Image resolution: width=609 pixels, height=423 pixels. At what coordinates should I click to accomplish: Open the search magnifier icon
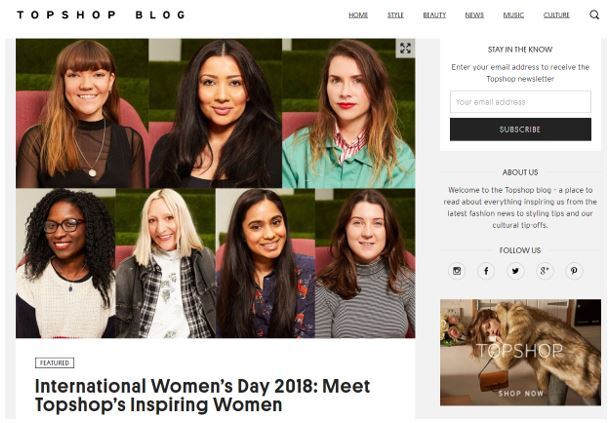pyautogui.click(x=594, y=15)
